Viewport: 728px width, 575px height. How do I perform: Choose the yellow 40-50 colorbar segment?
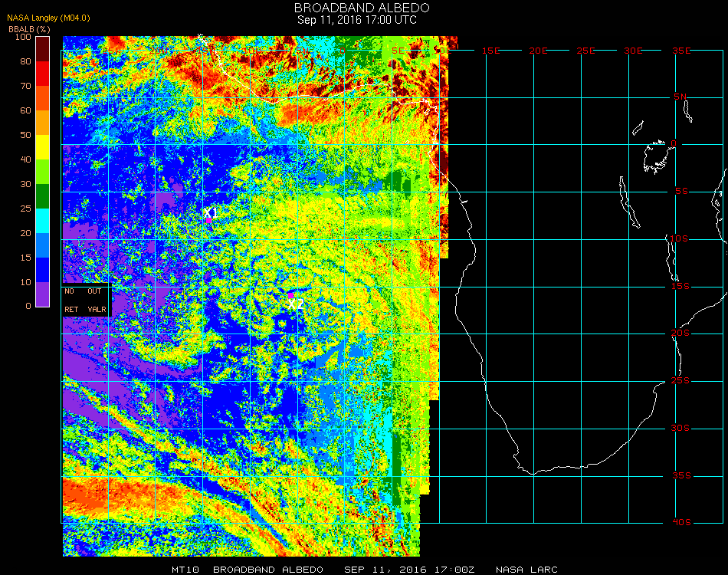click(42, 147)
